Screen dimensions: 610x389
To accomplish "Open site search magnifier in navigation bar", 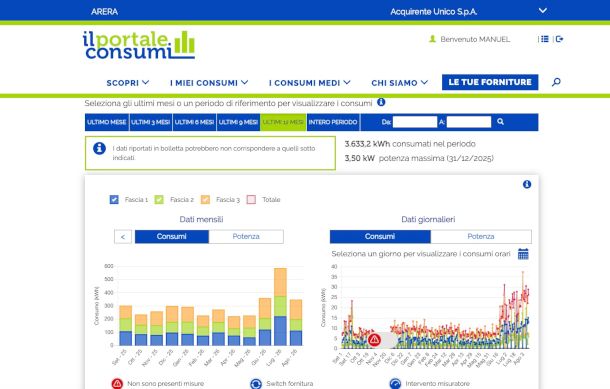I will click(x=556, y=82).
